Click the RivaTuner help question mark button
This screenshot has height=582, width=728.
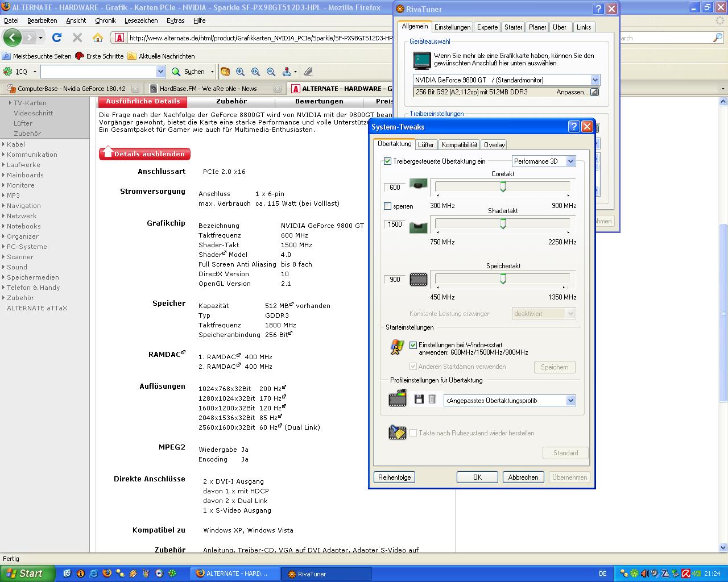click(x=598, y=9)
